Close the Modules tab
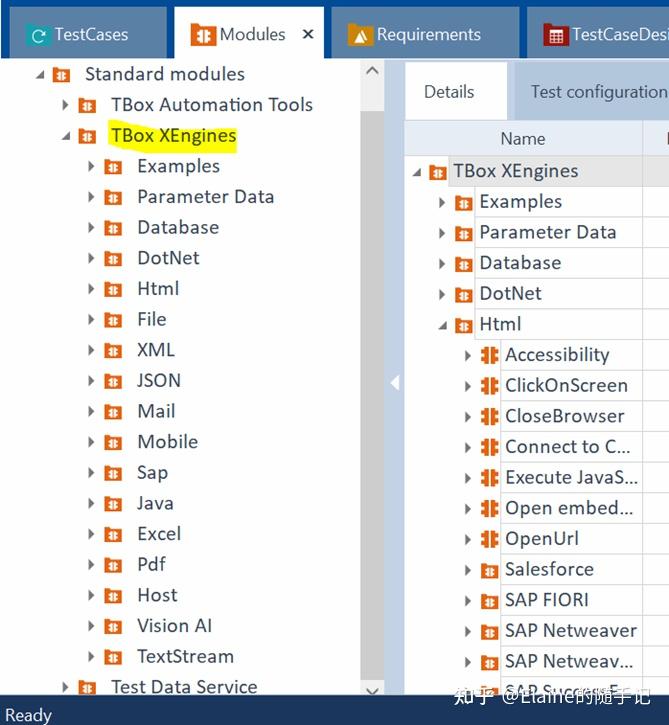This screenshot has height=725, width=669. click(308, 34)
